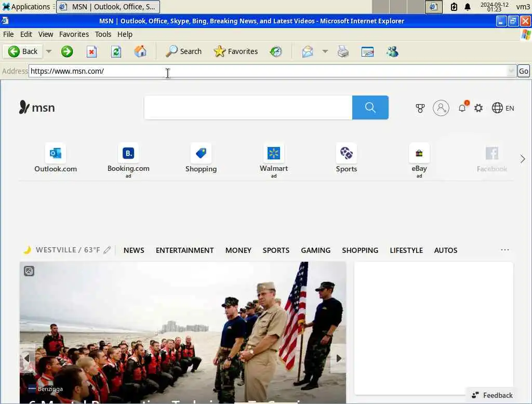The height and width of the screenshot is (404, 532).
Task: Open the Tools menu
Action: pos(103,34)
